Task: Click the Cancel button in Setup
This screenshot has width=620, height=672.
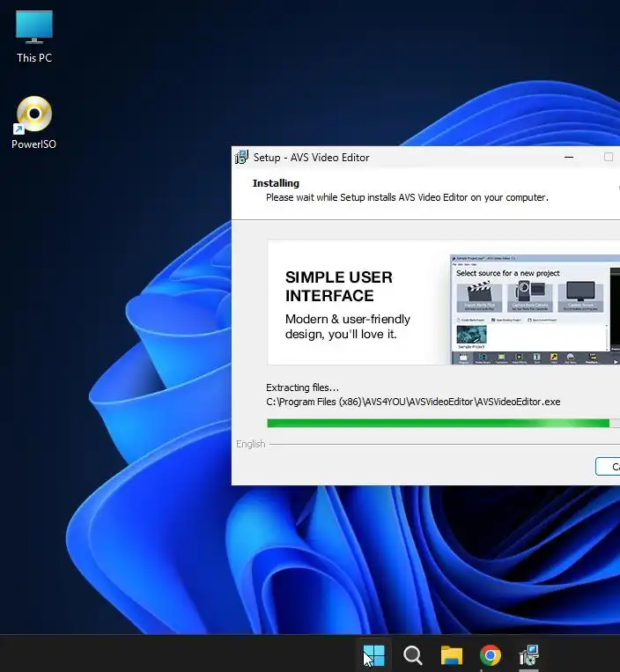Action: point(609,466)
